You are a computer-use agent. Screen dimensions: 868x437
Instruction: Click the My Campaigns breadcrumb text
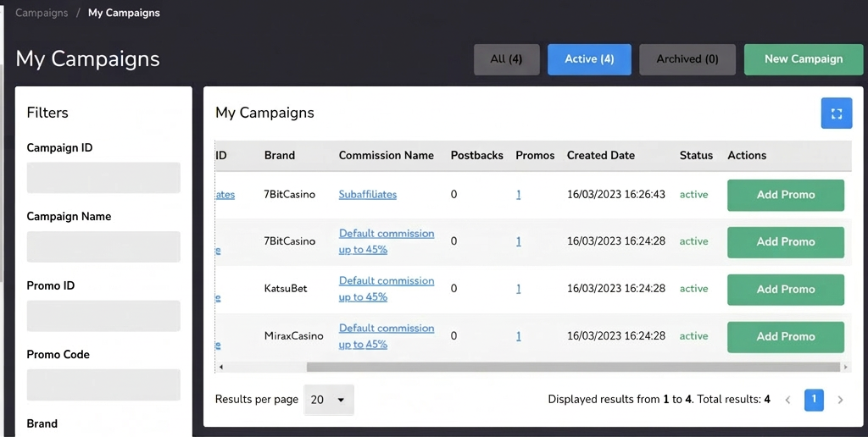124,13
